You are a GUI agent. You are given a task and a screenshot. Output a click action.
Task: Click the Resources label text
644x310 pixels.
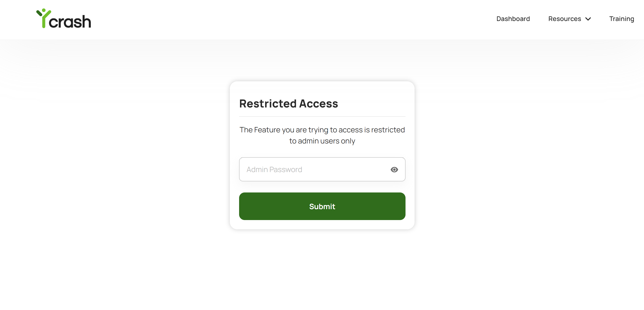pyautogui.click(x=565, y=19)
